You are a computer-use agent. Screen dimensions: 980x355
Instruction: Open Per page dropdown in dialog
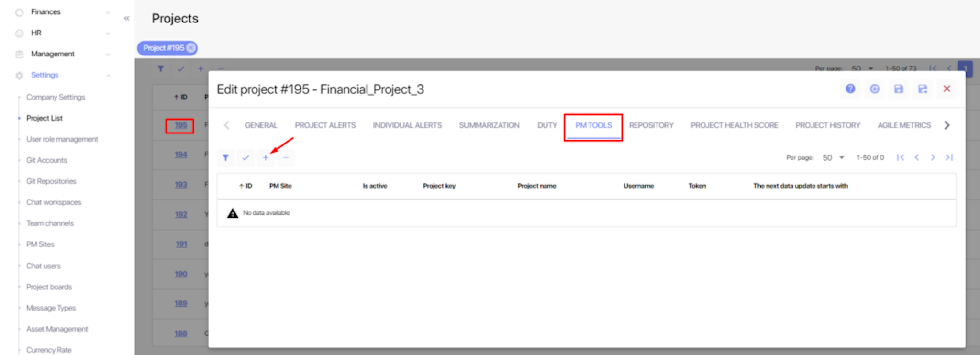pyautogui.click(x=834, y=157)
